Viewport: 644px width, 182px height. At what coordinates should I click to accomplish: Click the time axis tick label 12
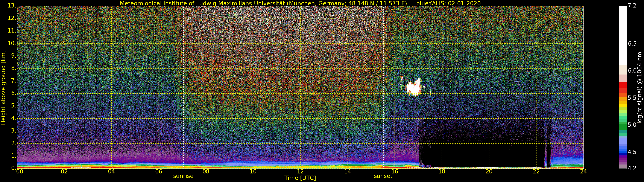pos(300,172)
